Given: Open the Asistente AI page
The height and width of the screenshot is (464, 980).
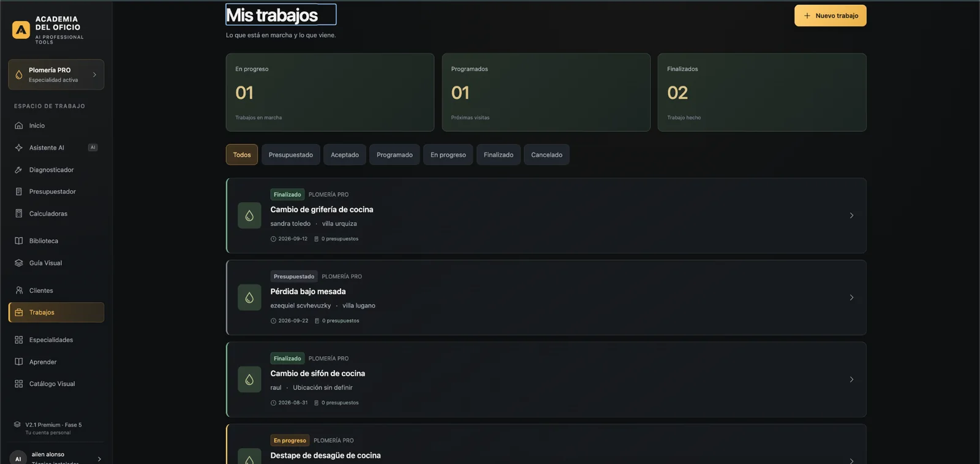Looking at the screenshot, I should point(56,148).
